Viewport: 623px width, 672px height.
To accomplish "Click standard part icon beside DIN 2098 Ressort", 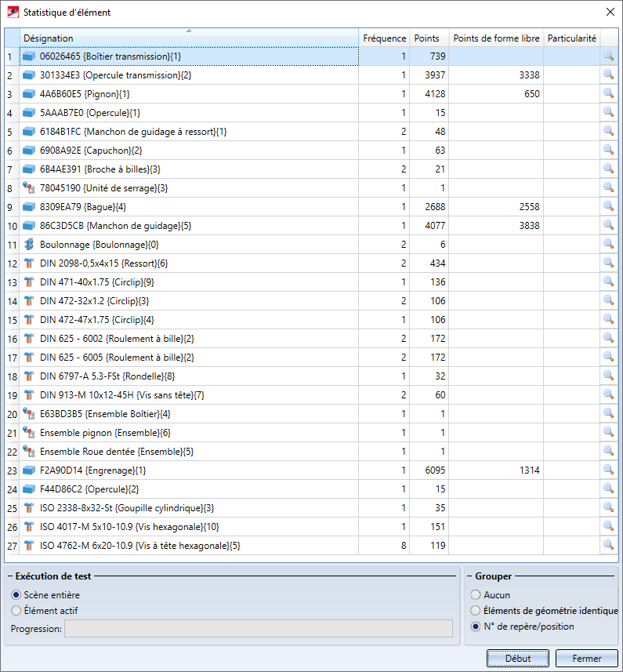I will pos(30,263).
